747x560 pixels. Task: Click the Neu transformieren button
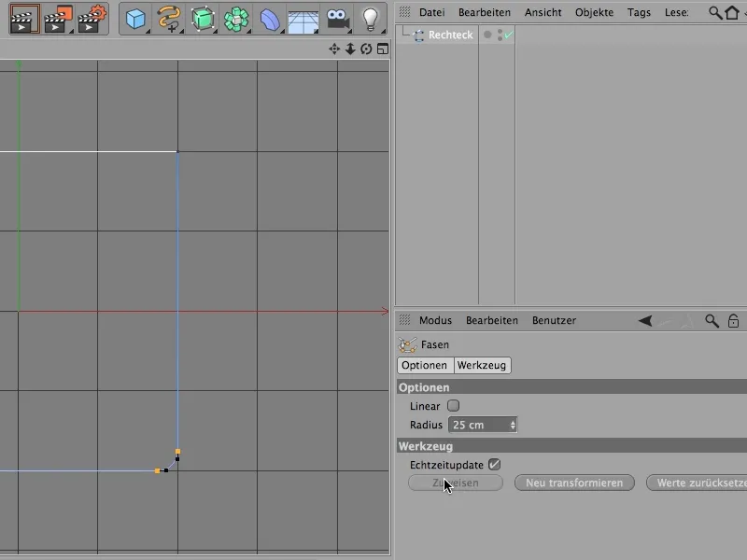(x=574, y=483)
